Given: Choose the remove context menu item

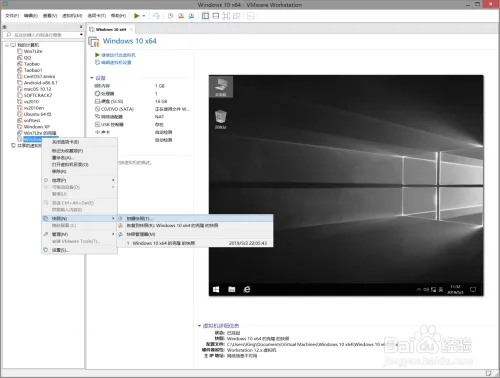Looking at the screenshot, I should click(79, 171).
